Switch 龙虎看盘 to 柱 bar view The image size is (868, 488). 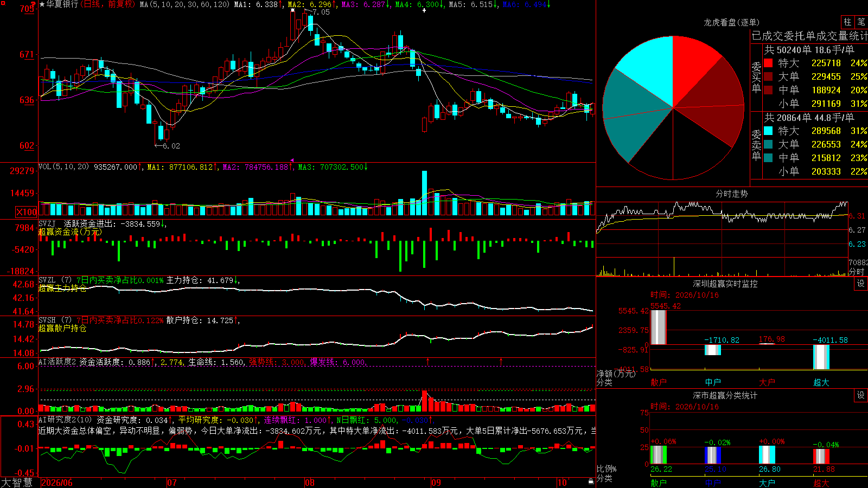point(847,22)
